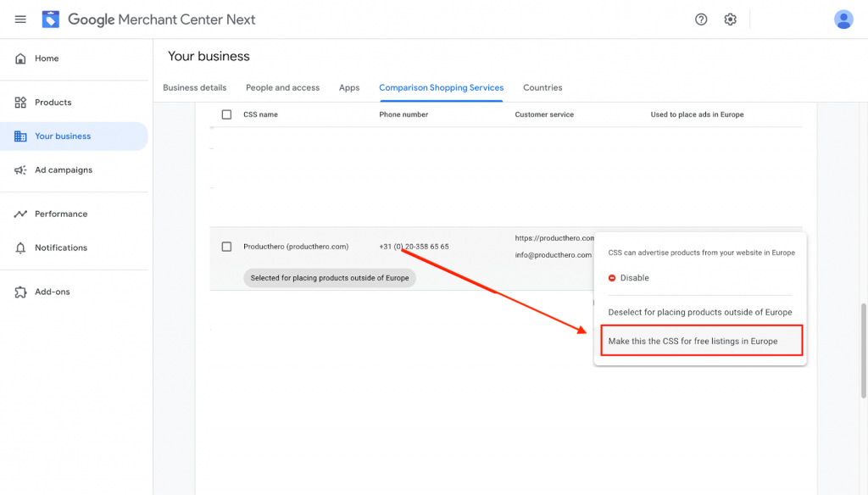Click the vertical page scrollbar
868x495 pixels.
point(863,351)
